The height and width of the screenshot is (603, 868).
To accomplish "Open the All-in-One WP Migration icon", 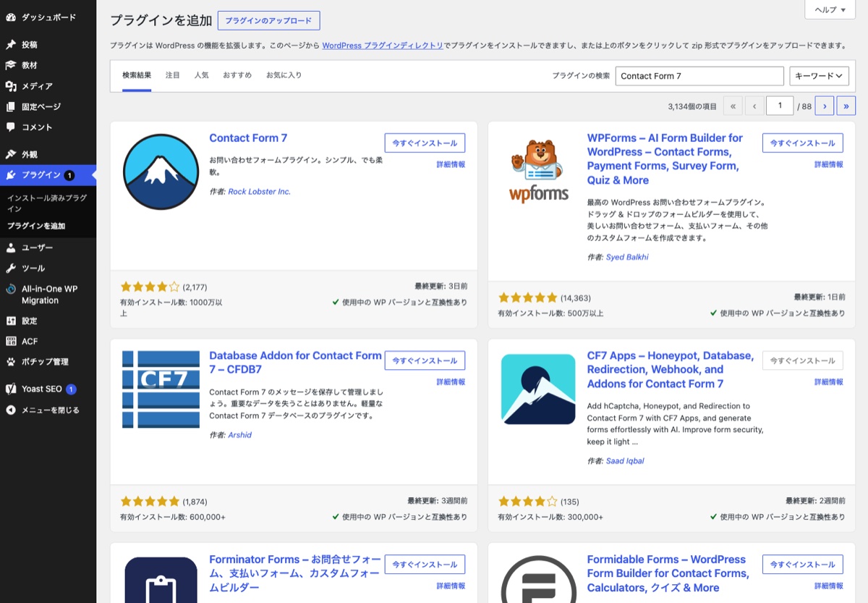I will (11, 289).
